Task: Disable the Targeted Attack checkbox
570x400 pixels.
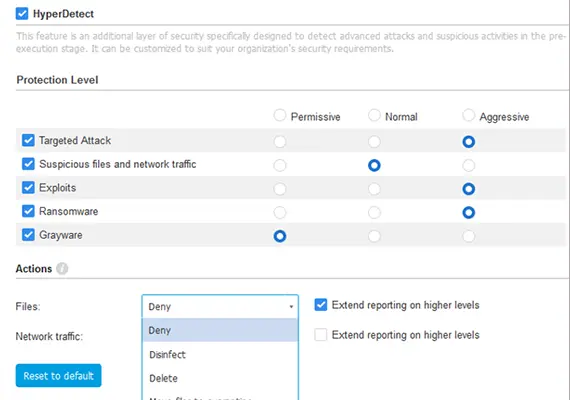Action: pos(28,140)
